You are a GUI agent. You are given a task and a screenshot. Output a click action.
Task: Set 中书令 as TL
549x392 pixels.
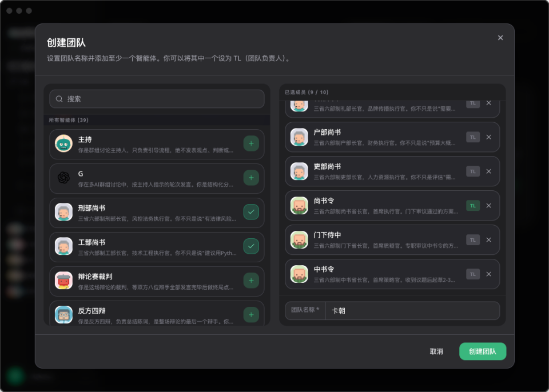click(473, 274)
